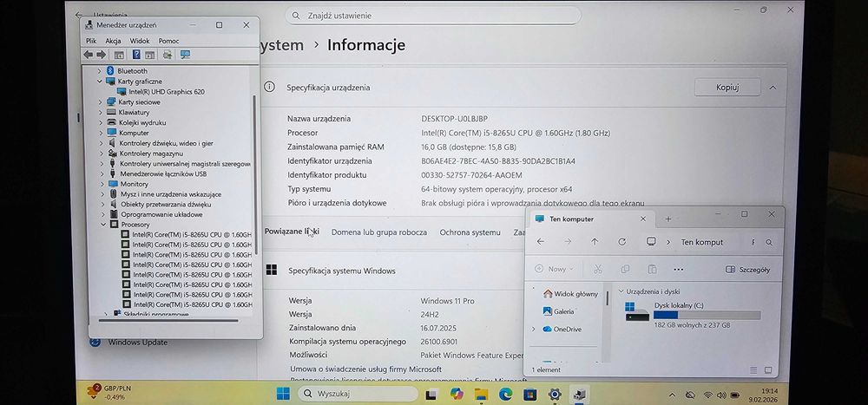Select Kontrolery magazynu in device tree
The width and height of the screenshot is (868, 405).
click(151, 154)
